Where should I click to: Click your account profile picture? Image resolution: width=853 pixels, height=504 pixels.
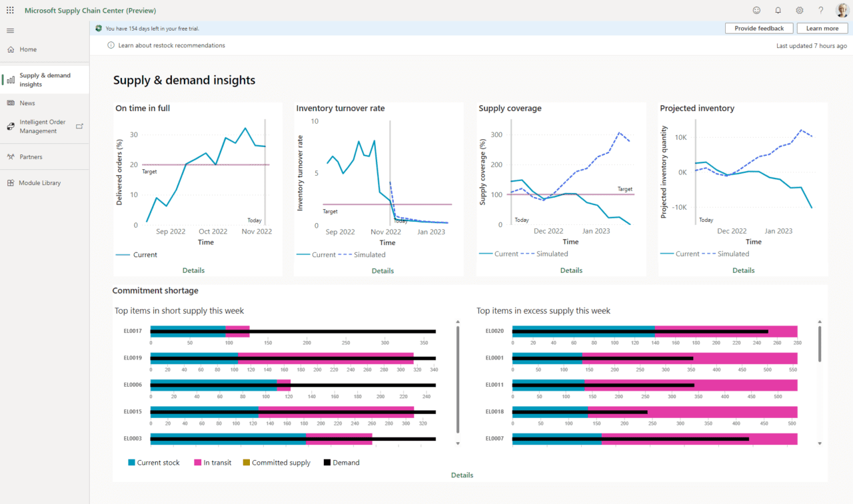click(842, 10)
